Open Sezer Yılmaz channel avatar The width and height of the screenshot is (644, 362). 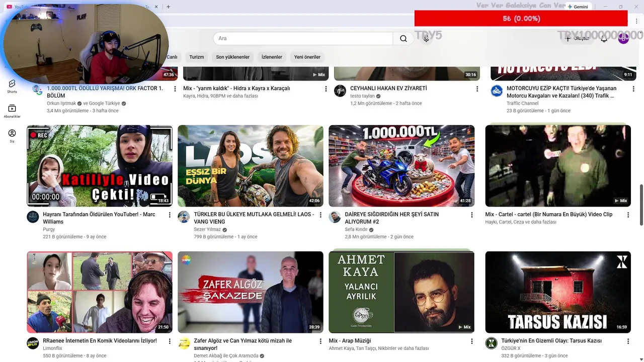(x=184, y=217)
